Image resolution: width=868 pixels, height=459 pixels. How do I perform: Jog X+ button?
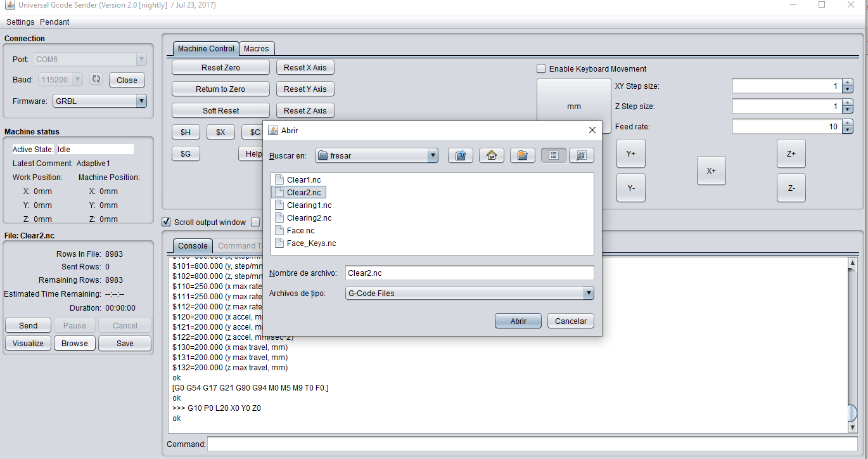(712, 171)
